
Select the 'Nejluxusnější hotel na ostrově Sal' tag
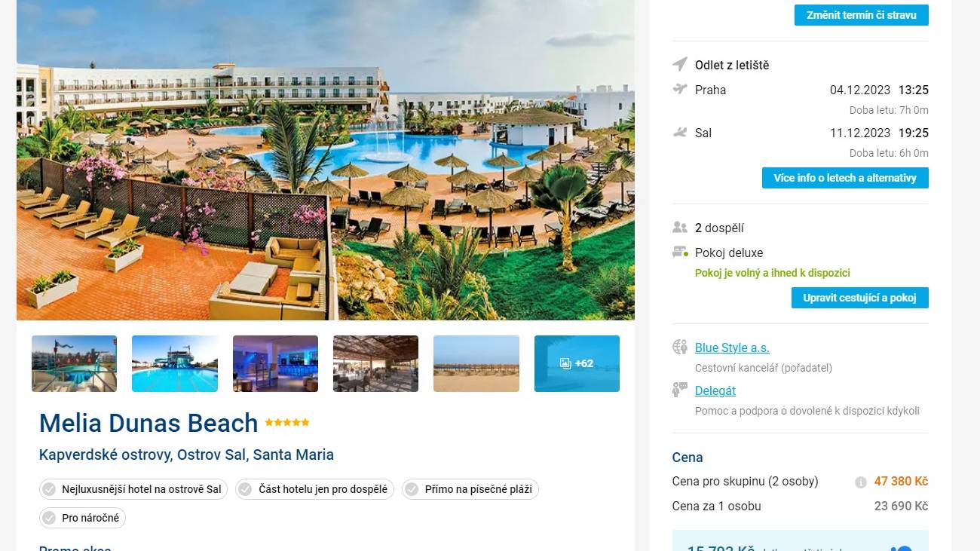coord(133,489)
